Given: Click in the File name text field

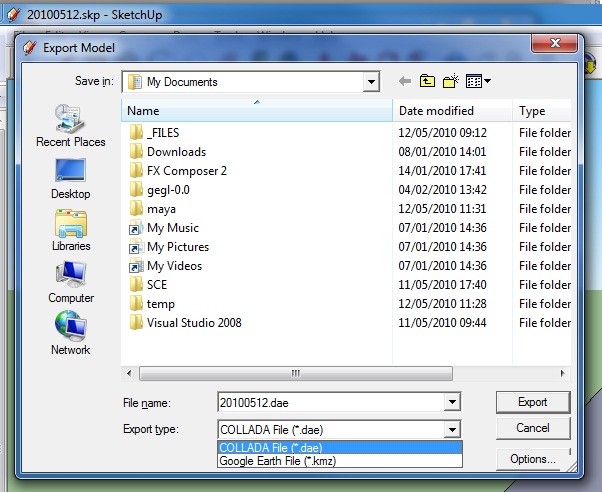Looking at the screenshot, I should pyautogui.click(x=330, y=402).
